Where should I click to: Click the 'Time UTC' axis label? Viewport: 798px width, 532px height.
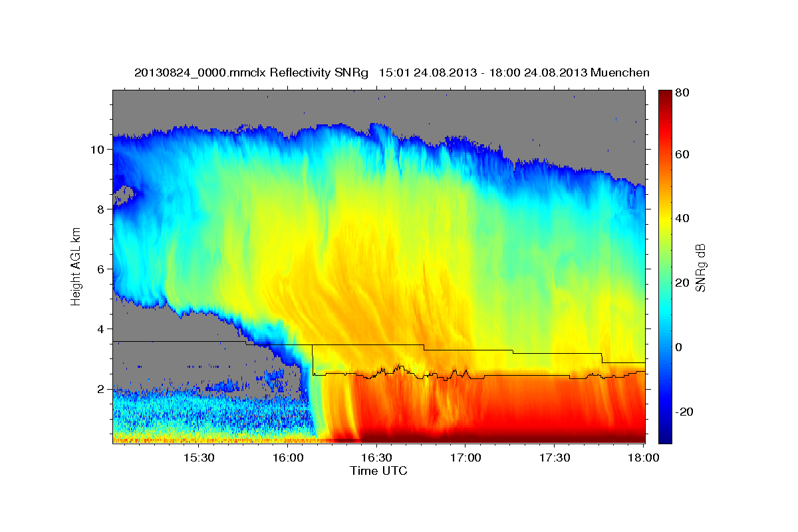(378, 471)
